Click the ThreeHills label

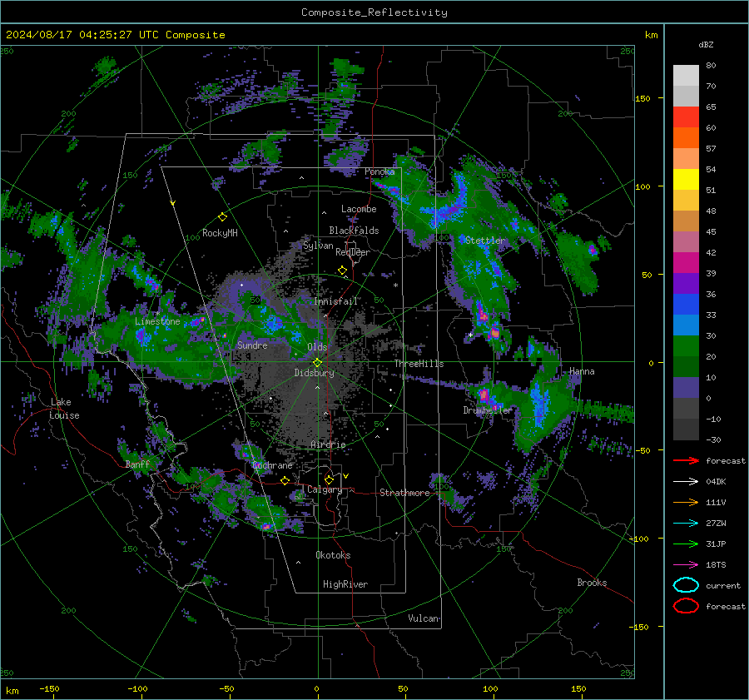pos(419,364)
